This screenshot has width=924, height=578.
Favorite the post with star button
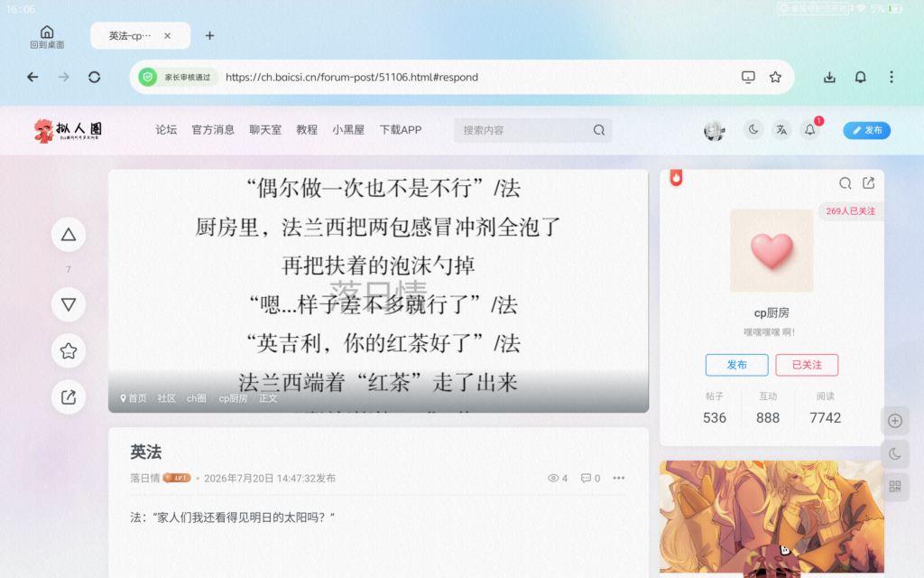pos(69,351)
